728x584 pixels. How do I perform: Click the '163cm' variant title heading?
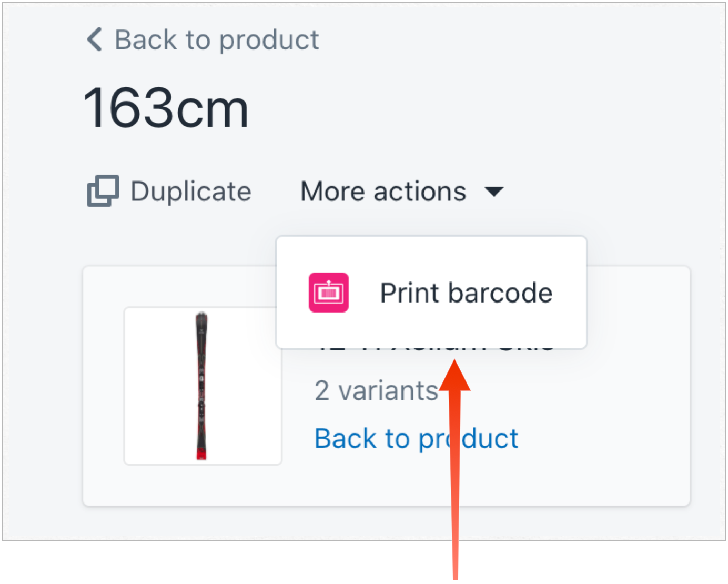166,108
